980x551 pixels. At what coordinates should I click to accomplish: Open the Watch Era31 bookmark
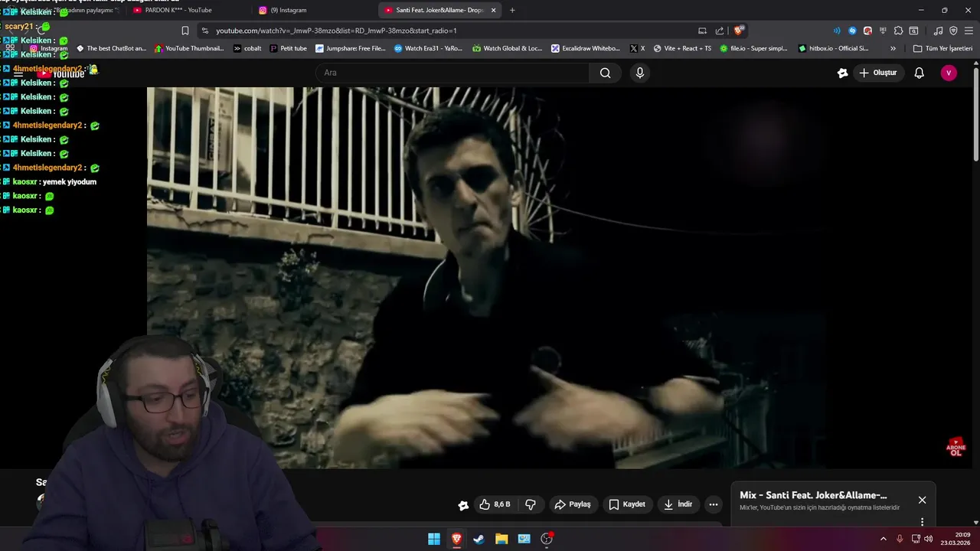click(x=428, y=48)
